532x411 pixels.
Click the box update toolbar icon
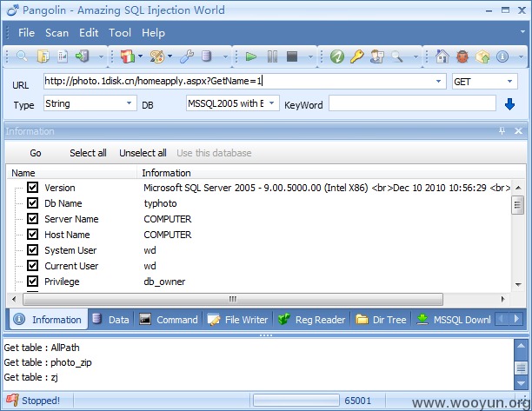tap(482, 56)
